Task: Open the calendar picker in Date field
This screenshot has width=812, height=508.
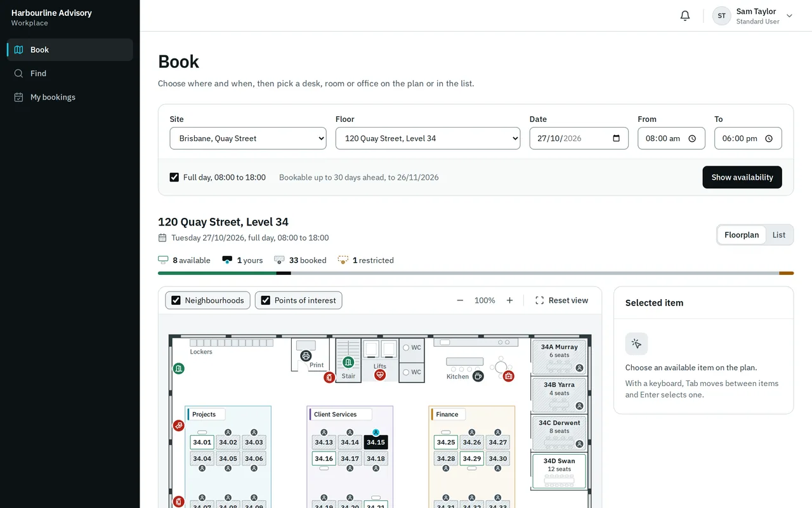Action: (616, 138)
